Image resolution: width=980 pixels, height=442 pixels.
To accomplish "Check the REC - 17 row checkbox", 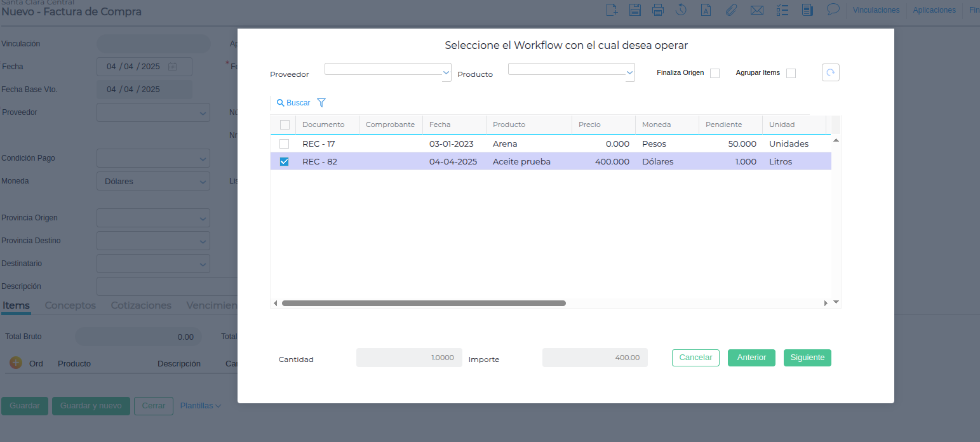I will [284, 144].
